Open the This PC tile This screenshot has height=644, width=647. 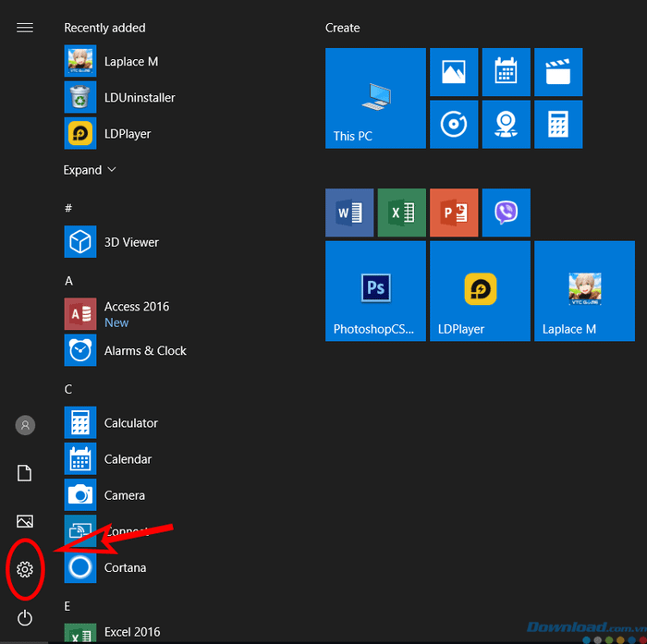pyautogui.click(x=375, y=98)
